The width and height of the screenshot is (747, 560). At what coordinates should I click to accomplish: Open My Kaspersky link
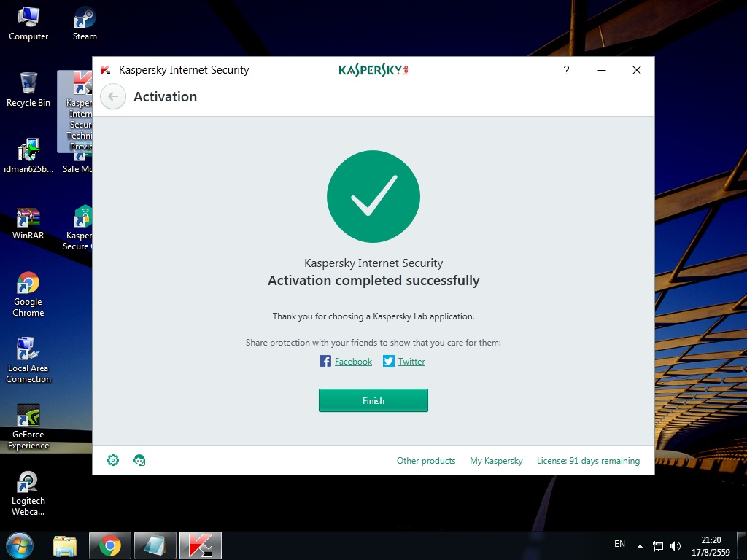[x=496, y=461]
